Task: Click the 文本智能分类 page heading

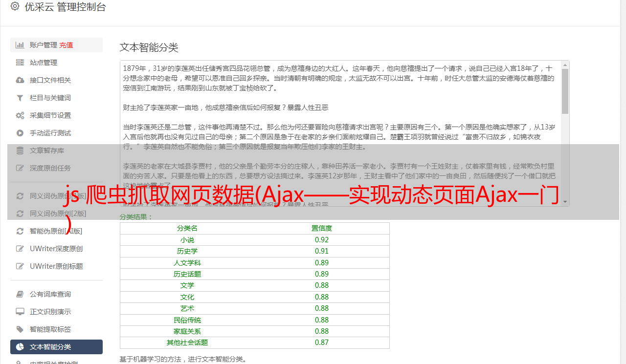Action: click(x=149, y=47)
